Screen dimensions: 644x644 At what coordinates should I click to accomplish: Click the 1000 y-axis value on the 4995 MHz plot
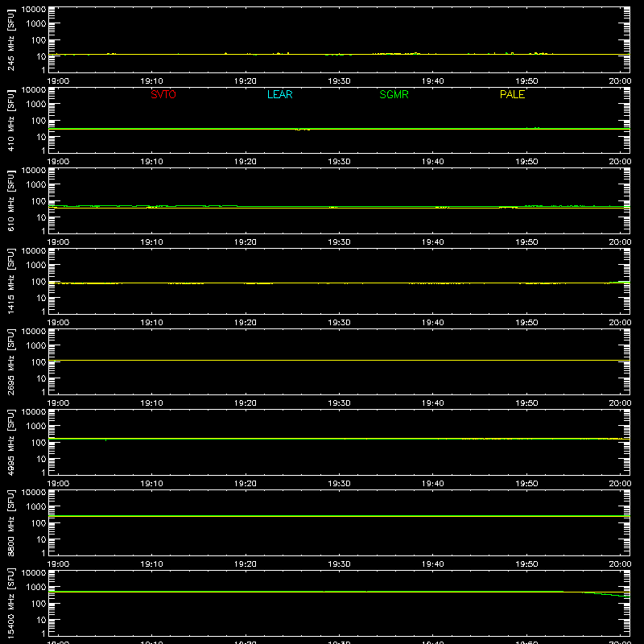click(36, 427)
